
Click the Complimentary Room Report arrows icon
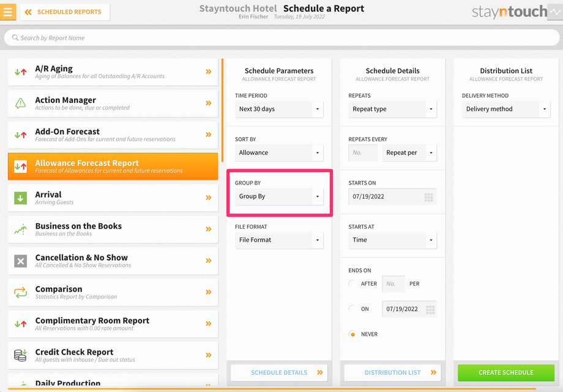[x=20, y=324]
